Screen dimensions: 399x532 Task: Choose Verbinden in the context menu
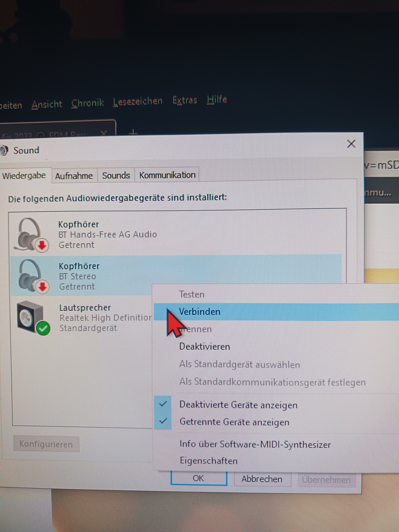tap(200, 312)
